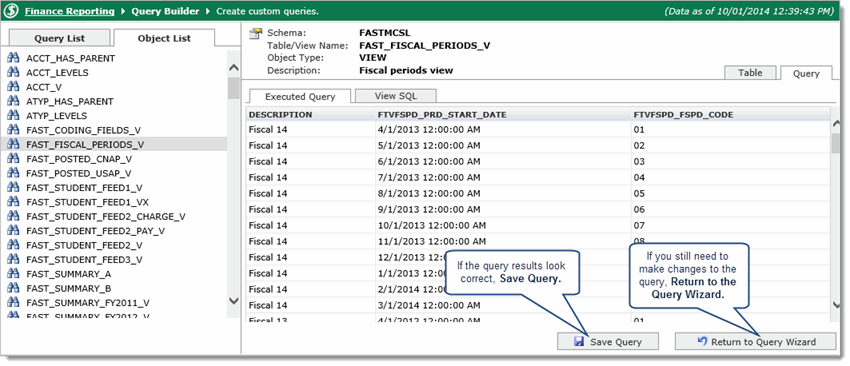Click binoculars icon beside ACCT_HAS_PARENT
850x366 pixels.
coord(13,58)
